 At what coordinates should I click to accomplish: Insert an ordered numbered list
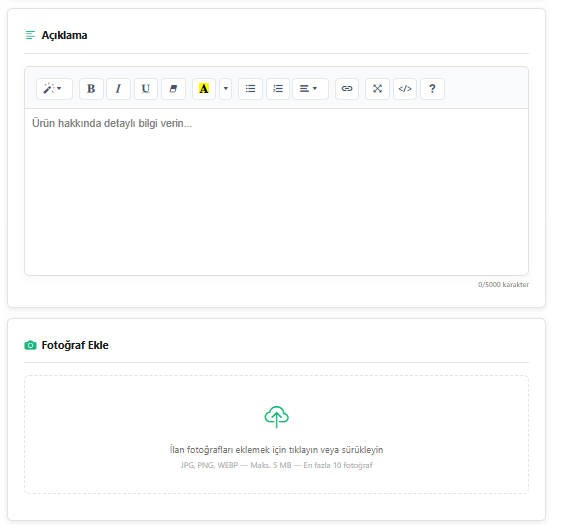278,89
